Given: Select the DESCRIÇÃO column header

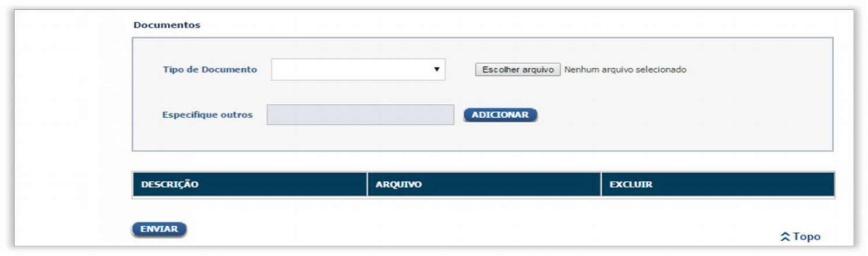Looking at the screenshot, I should point(250,184).
